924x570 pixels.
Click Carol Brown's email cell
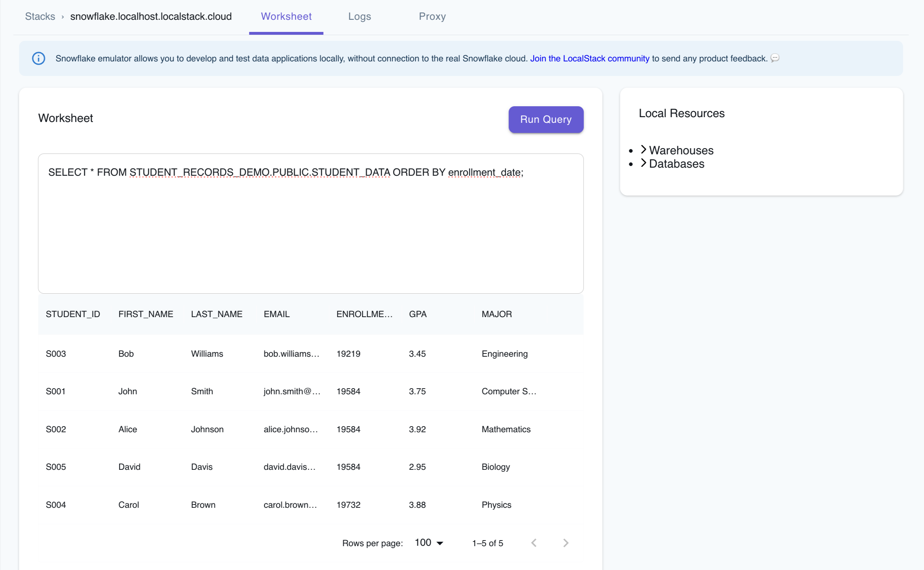tap(291, 505)
